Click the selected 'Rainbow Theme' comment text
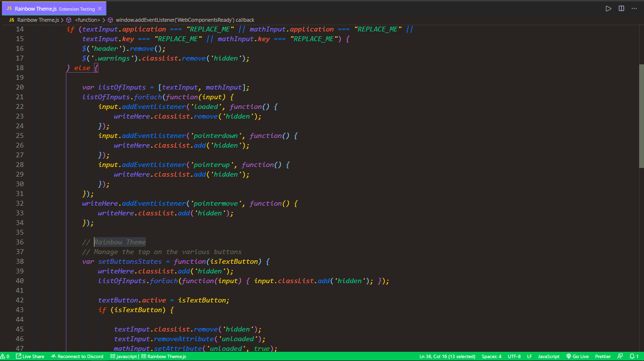The width and height of the screenshot is (644, 361). pyautogui.click(x=120, y=242)
